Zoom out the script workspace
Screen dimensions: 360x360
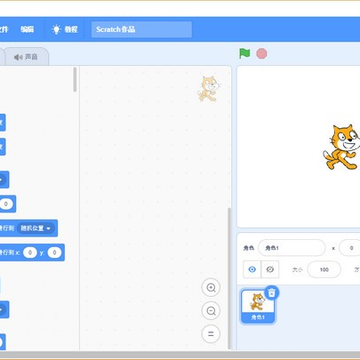211,311
